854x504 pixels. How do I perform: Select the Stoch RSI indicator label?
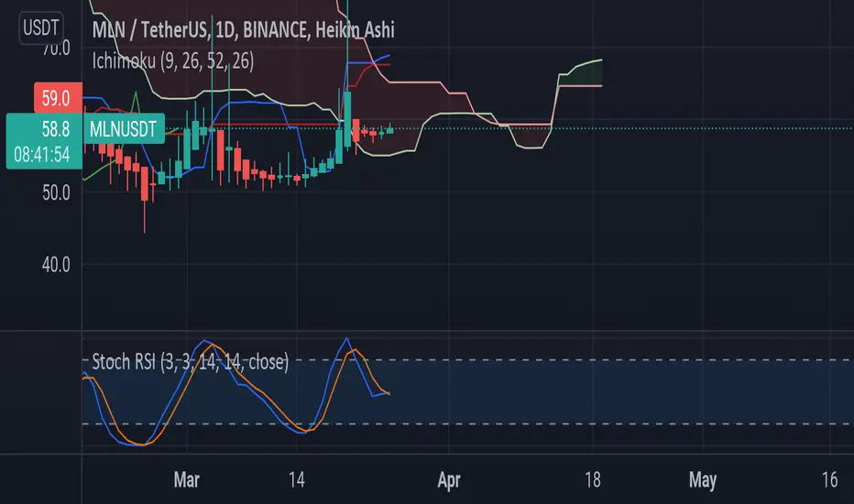pos(190,361)
